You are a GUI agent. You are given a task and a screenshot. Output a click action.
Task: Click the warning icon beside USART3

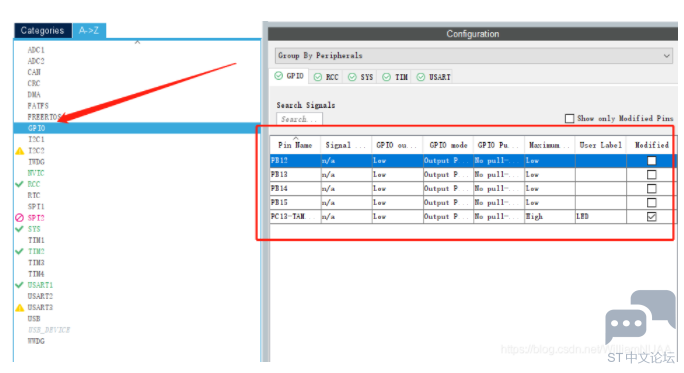(x=20, y=308)
